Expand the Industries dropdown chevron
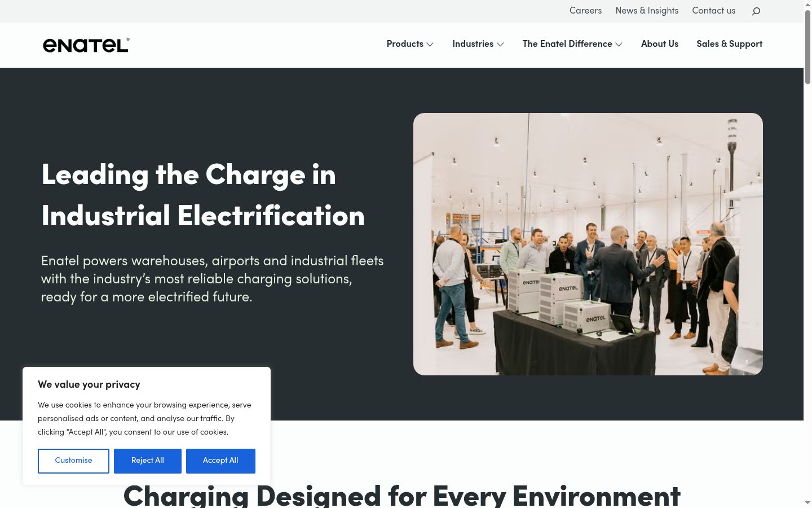The image size is (812, 508). pyautogui.click(x=500, y=45)
